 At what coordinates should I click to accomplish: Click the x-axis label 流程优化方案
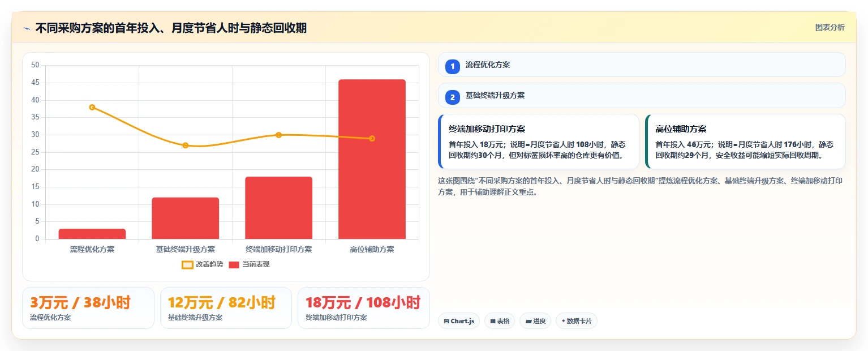(x=92, y=249)
